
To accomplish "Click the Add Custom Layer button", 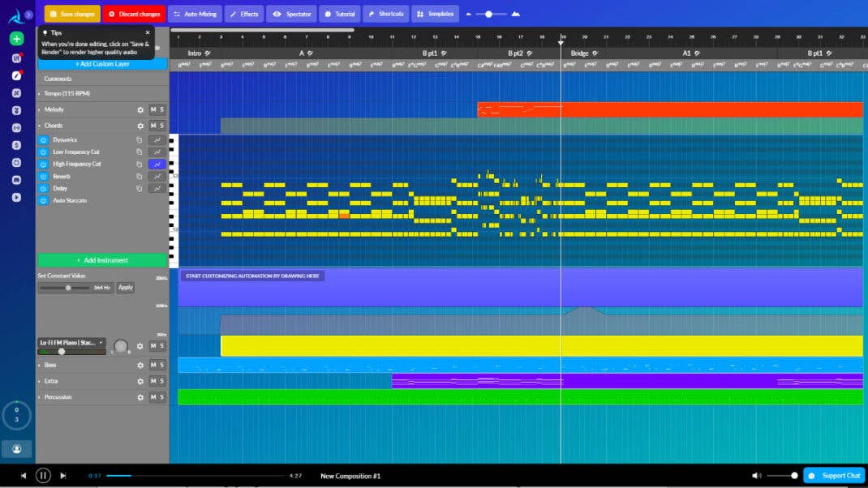I will coord(102,64).
